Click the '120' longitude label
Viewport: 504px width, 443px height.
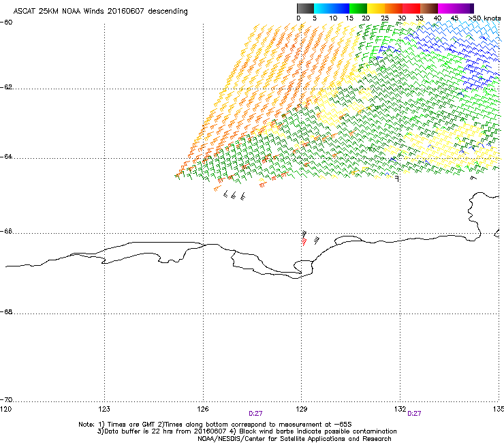pos(5,409)
